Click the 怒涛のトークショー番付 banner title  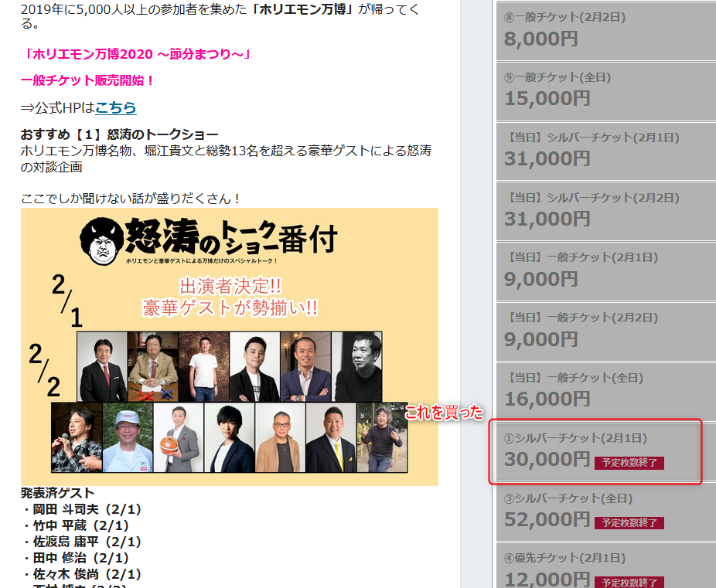[x=230, y=239]
